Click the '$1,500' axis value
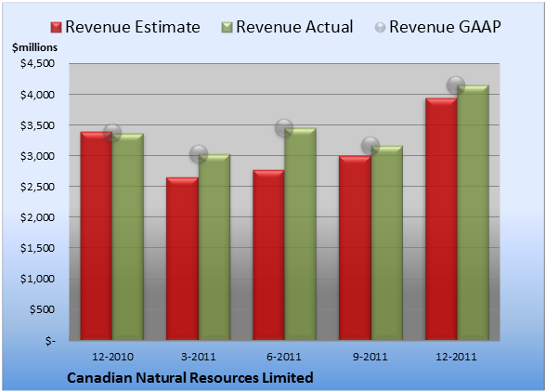Image resolution: width=546 pixels, height=392 pixels. [x=37, y=248]
